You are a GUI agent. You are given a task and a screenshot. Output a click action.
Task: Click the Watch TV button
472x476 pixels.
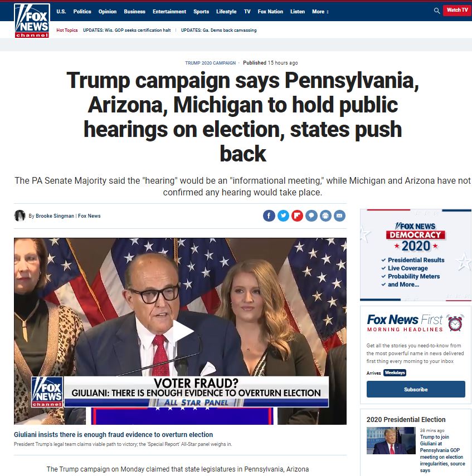coord(457,10)
